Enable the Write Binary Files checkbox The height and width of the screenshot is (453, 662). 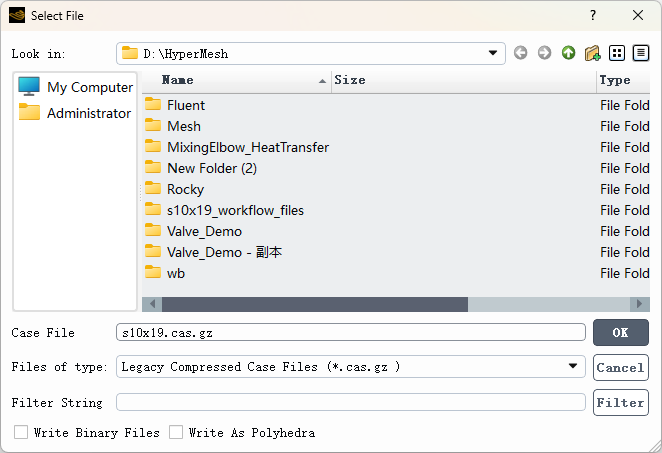pos(21,433)
